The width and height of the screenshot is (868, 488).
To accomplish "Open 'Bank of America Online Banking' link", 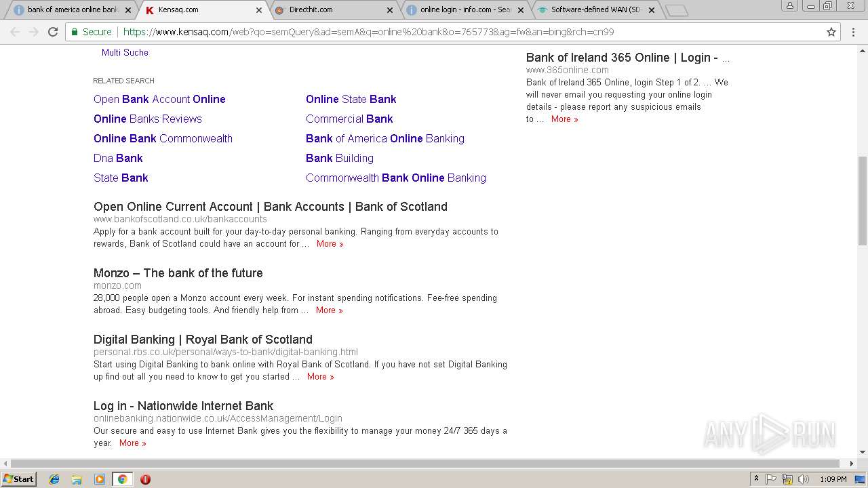I will click(x=385, y=138).
